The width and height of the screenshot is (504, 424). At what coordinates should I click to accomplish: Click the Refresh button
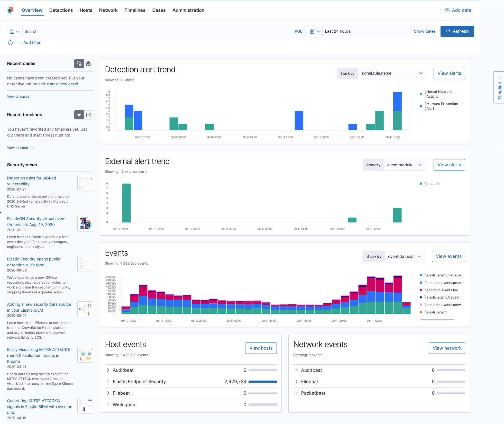(x=457, y=31)
